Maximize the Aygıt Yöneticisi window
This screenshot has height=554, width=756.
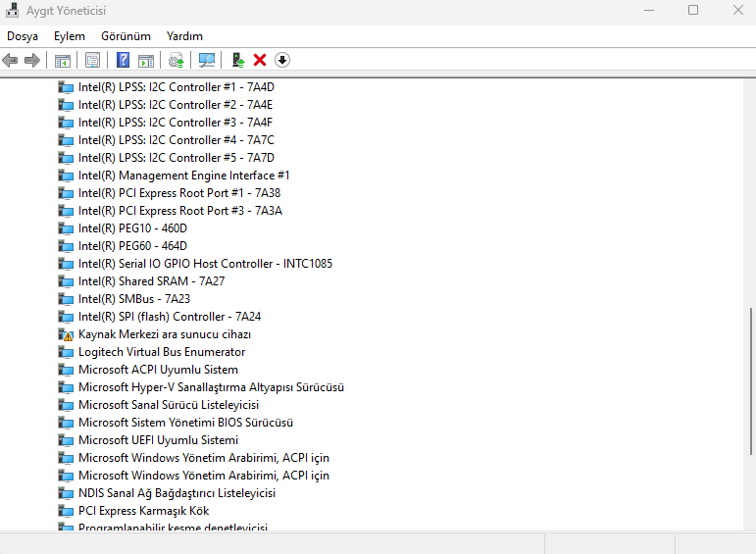[x=693, y=10]
